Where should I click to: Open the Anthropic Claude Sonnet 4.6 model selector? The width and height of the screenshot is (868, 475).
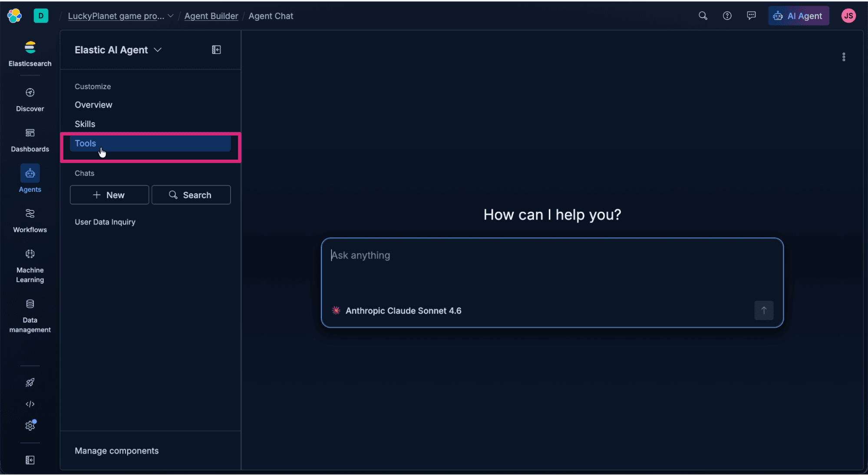click(x=396, y=311)
